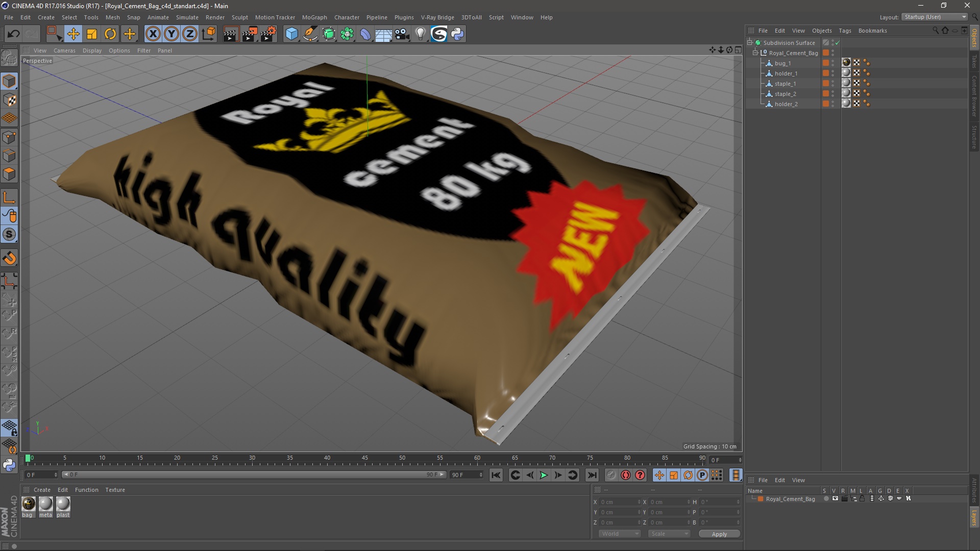980x551 pixels.
Task: Toggle X axis lock
Action: (x=153, y=34)
